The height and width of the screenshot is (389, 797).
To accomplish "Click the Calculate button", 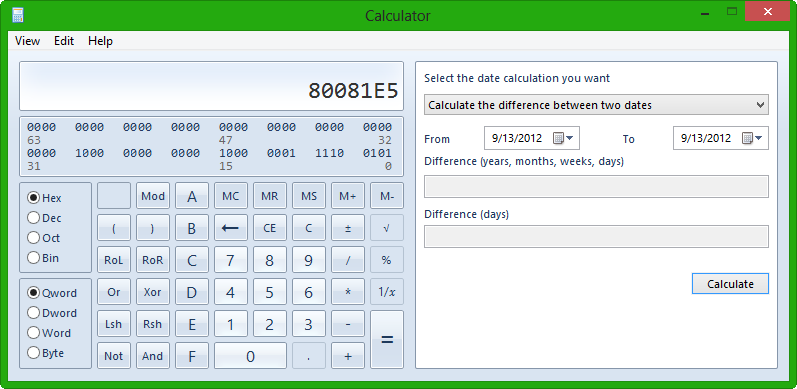I will click(x=730, y=284).
